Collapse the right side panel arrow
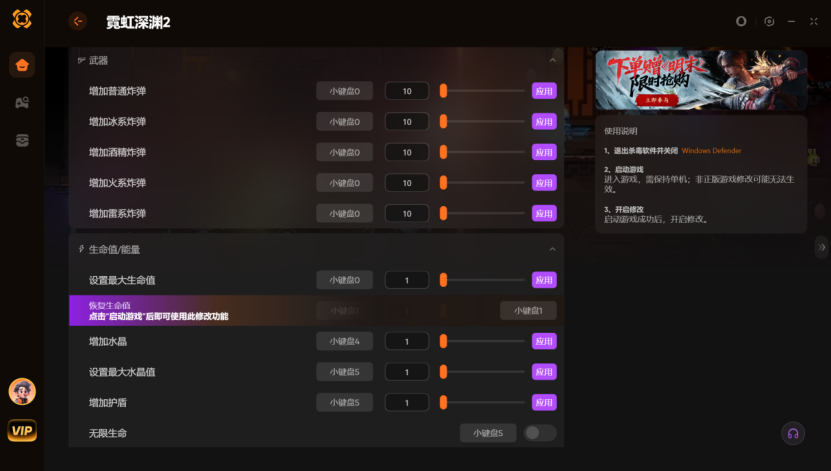 click(821, 247)
